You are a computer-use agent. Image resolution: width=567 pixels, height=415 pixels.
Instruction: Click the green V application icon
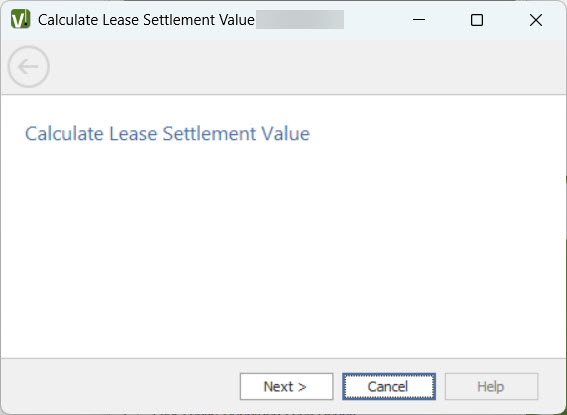coord(20,20)
